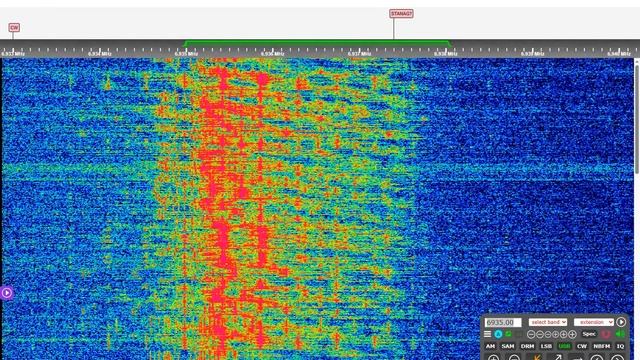The height and width of the screenshot is (360, 640).
Task: Click the smallest frequency step-down minus button
Action: coord(548,334)
